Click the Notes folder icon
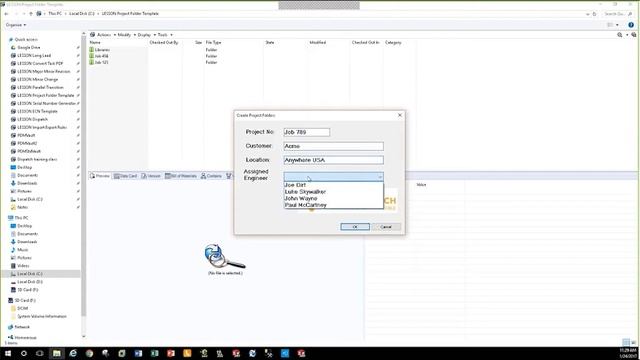This screenshot has width=640, height=360. click(x=13, y=207)
